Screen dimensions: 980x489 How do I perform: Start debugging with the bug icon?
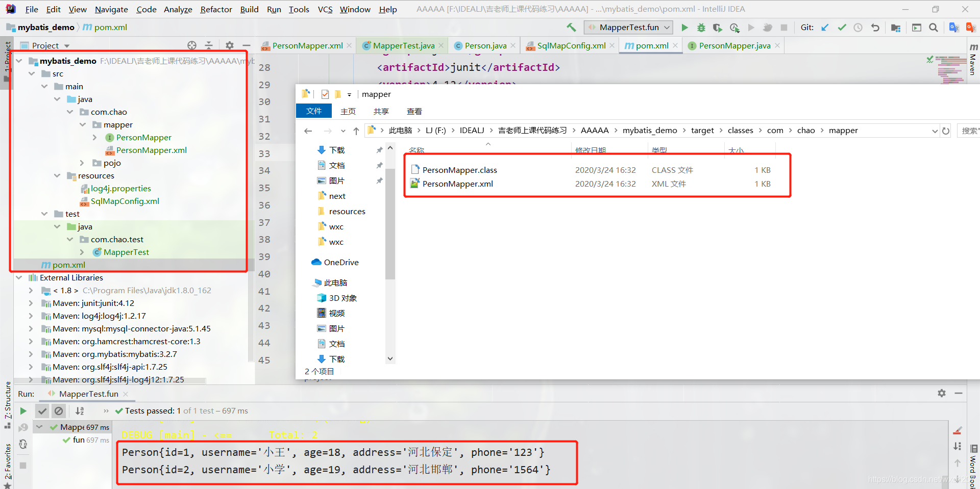click(x=701, y=28)
